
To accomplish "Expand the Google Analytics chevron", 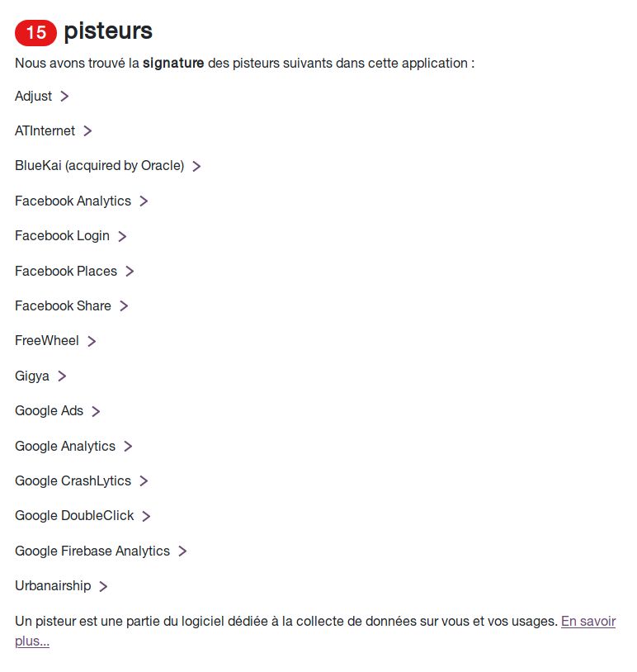I will pos(128,447).
